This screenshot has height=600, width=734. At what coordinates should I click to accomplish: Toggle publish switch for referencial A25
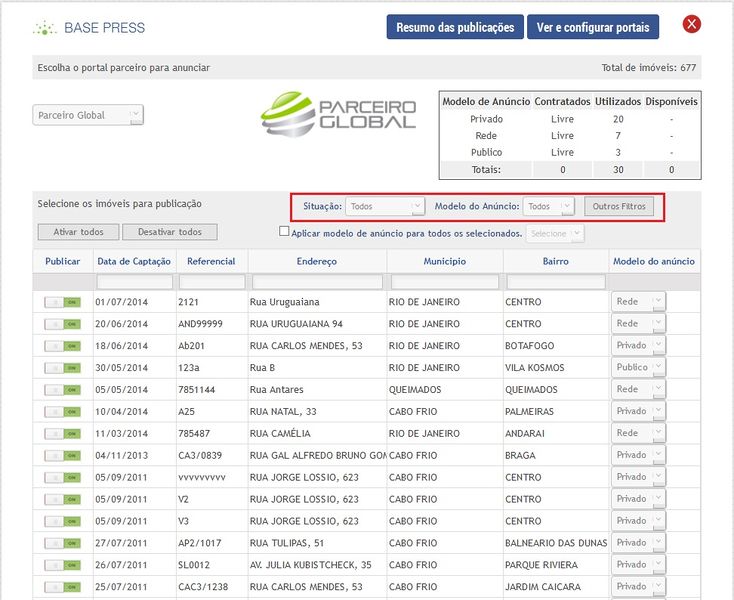pyautogui.click(x=61, y=412)
